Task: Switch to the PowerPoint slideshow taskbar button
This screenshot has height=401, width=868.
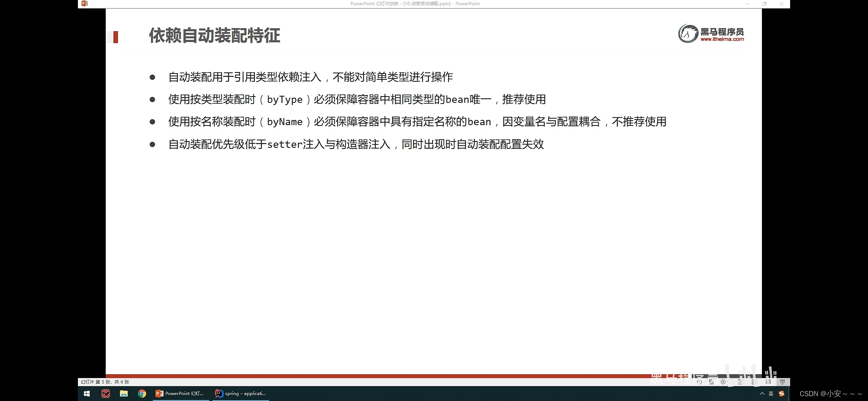Action: click(x=180, y=394)
